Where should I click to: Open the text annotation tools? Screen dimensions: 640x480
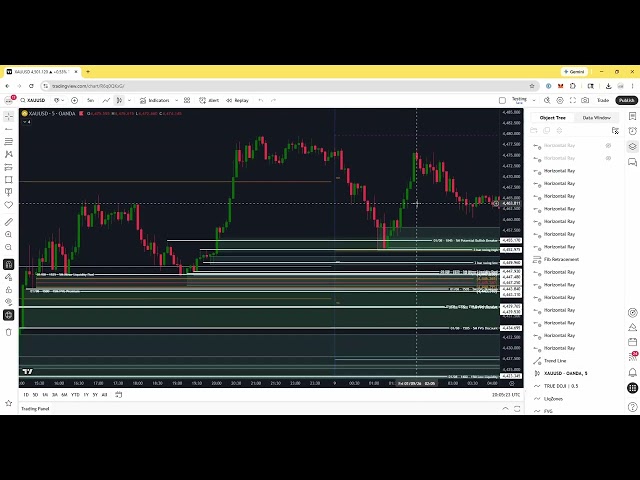click(9, 192)
